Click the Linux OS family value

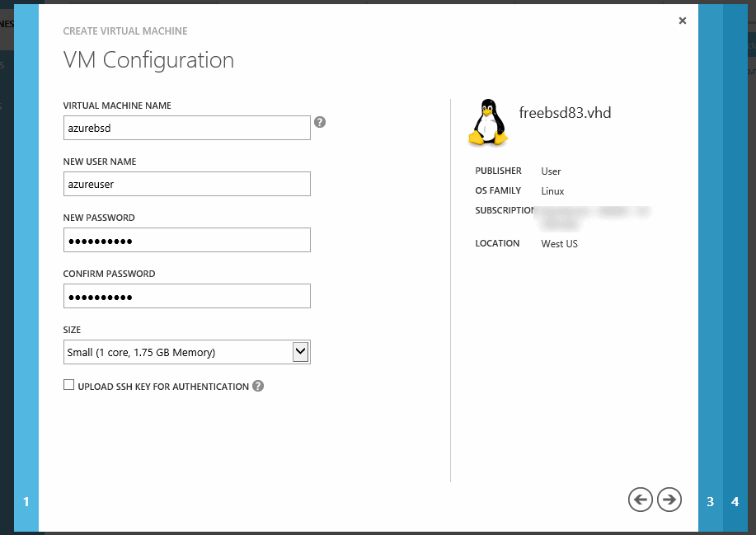click(x=552, y=191)
